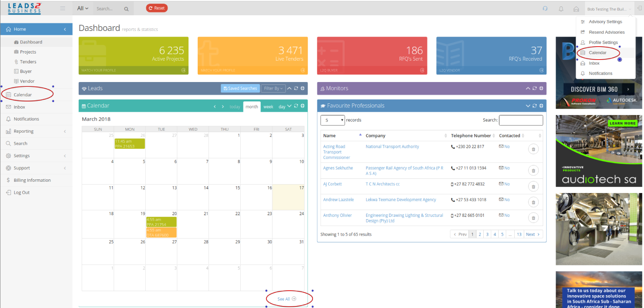
Task: Open the 11:45 am PPA 21653 calendar event
Action: [x=130, y=144]
